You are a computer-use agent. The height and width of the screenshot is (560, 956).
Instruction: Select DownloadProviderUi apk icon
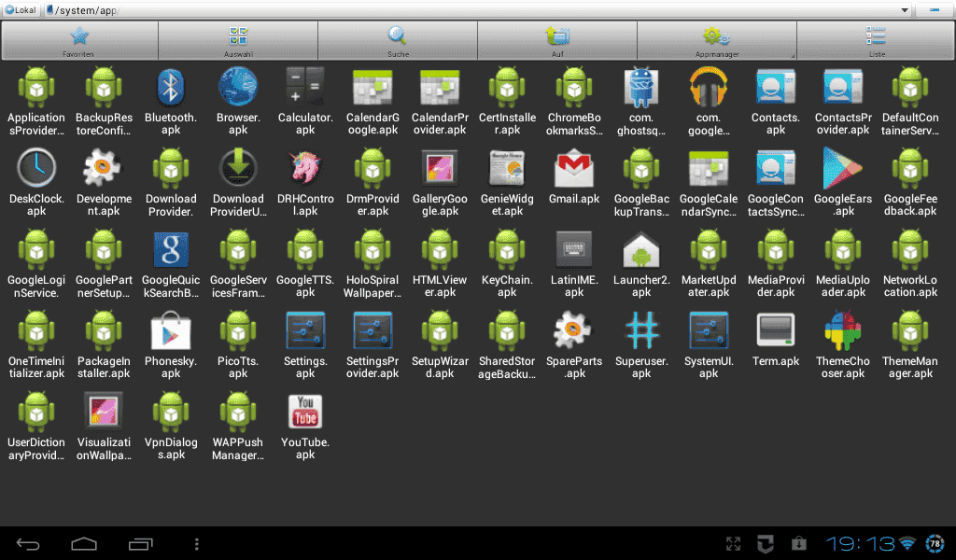[238, 168]
